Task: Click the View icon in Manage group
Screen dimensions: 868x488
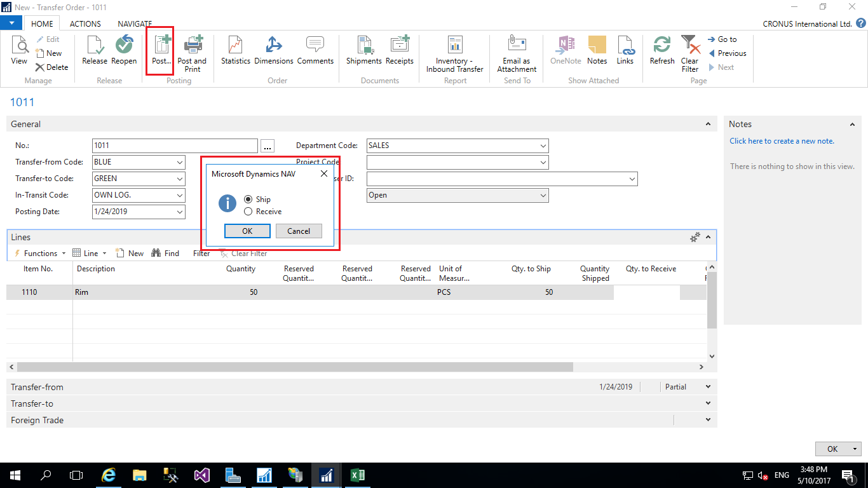Action: coord(19,50)
